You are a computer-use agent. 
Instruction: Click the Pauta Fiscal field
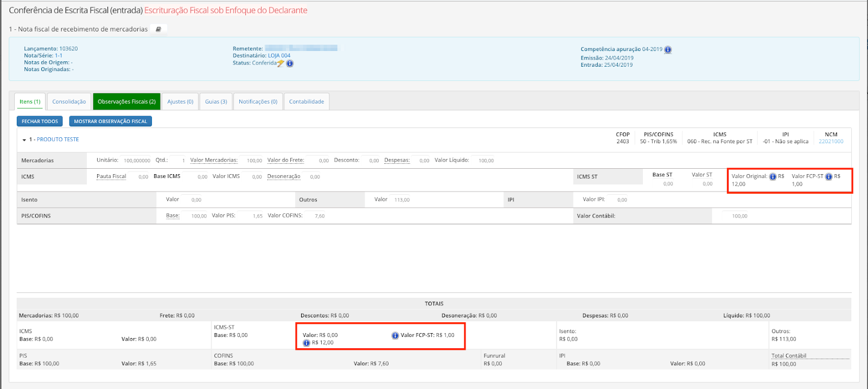point(139,177)
